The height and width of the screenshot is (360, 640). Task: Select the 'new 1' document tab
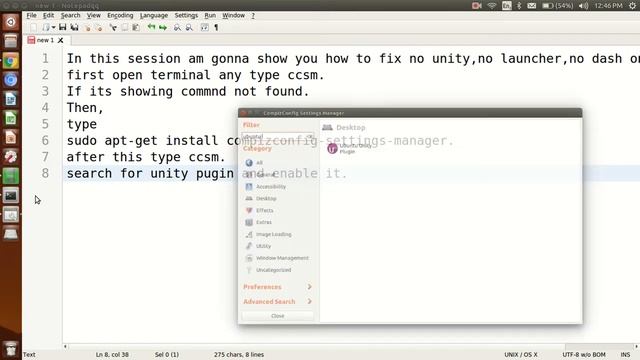pos(45,40)
